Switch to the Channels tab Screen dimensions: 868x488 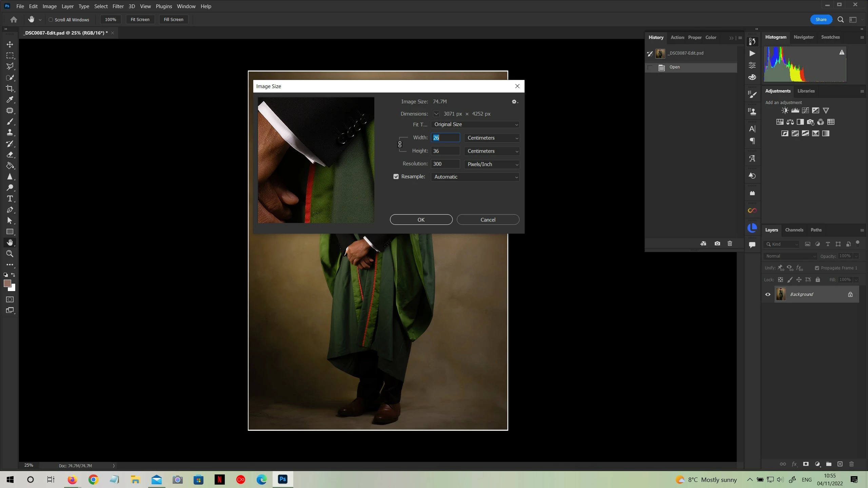click(x=794, y=230)
